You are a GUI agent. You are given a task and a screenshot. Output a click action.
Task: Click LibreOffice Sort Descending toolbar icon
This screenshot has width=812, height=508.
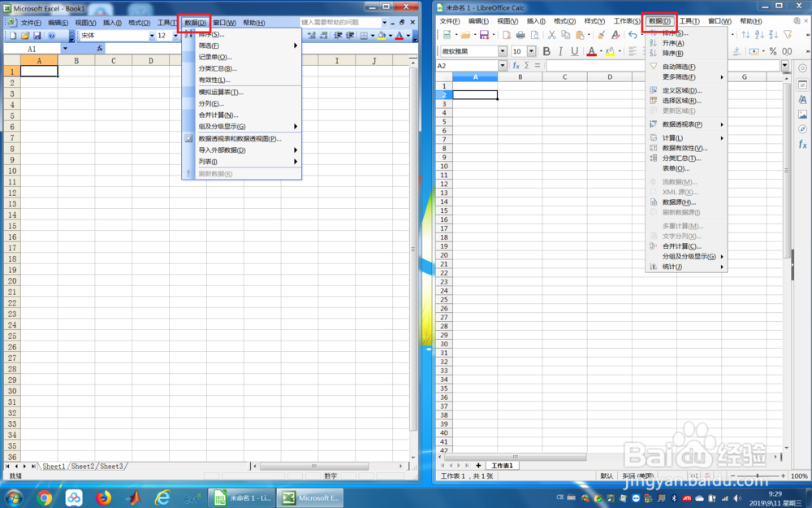pyautogui.click(x=774, y=35)
